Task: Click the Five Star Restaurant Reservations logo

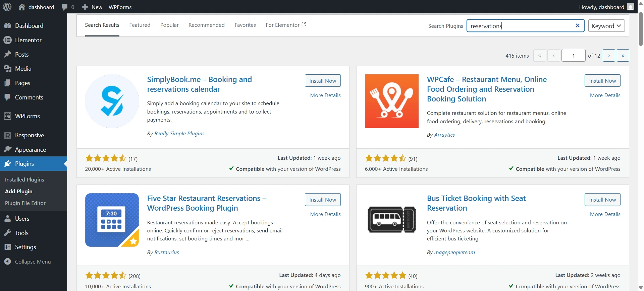Action: 112,220
